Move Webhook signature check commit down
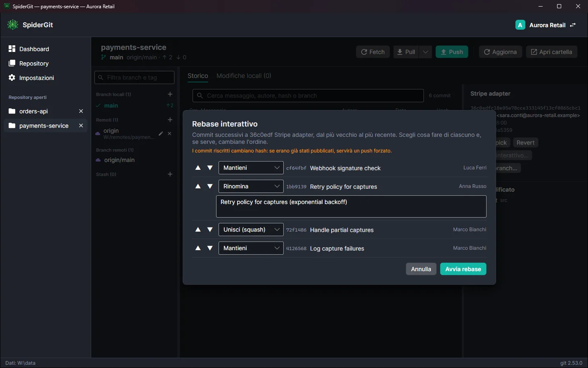 click(210, 168)
